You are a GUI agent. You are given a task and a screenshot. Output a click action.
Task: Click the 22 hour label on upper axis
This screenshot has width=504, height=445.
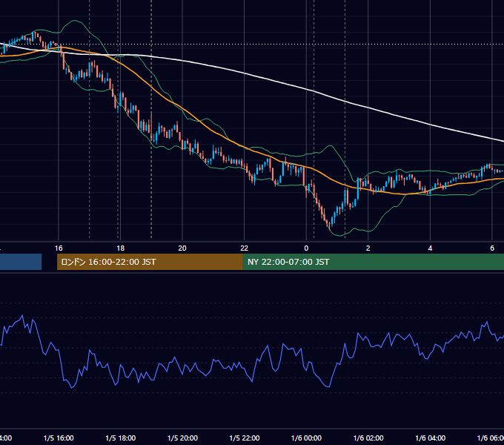click(245, 248)
